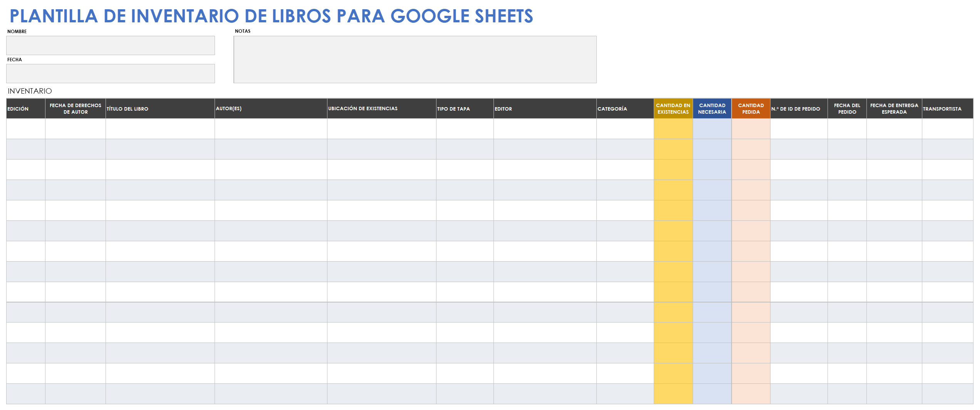980x410 pixels.
Task: Click the N.º DE ID DE PEDIDO header
Action: [x=799, y=109]
